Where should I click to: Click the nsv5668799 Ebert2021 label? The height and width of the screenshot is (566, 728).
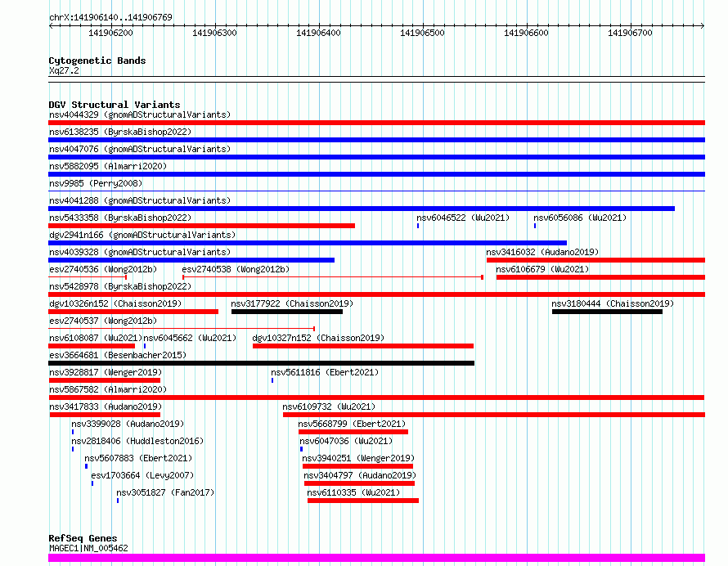(x=352, y=424)
